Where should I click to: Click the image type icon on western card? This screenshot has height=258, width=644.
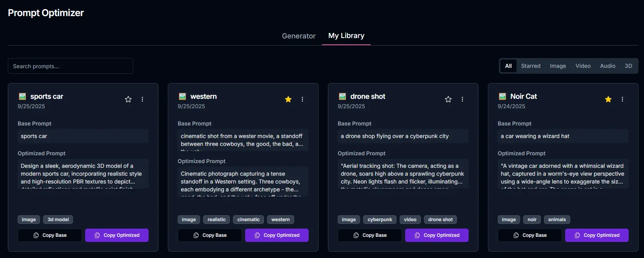click(182, 96)
